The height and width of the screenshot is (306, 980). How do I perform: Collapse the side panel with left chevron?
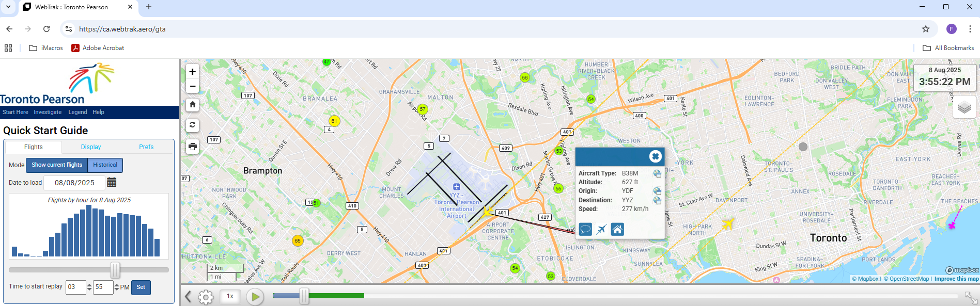(x=188, y=297)
